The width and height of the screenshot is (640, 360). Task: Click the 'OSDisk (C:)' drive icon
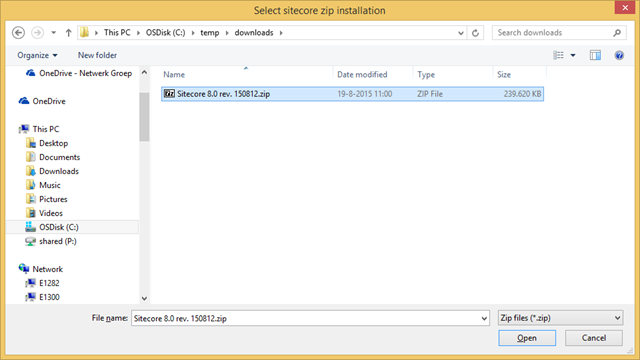[30, 227]
